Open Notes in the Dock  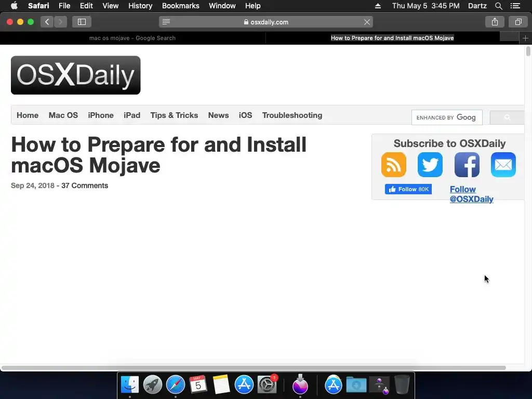tap(221, 385)
